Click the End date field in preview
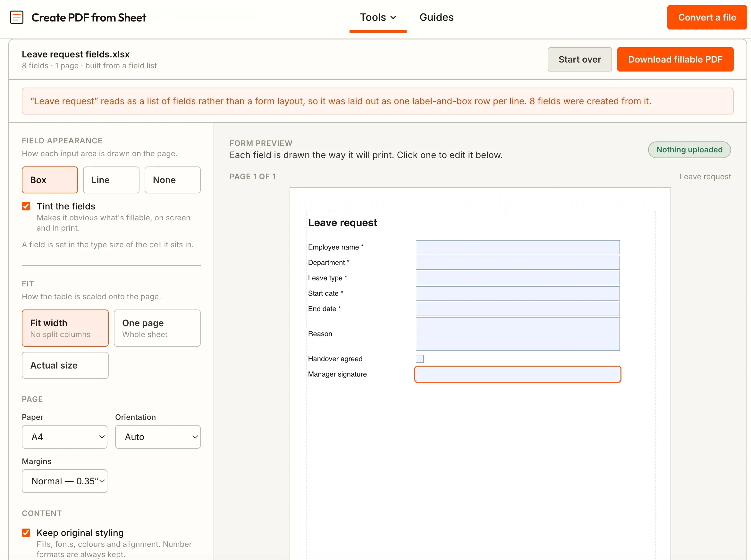Screen dimensions: 751x560 tap(518, 309)
